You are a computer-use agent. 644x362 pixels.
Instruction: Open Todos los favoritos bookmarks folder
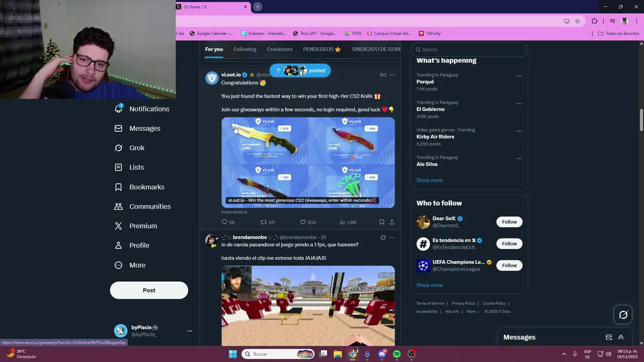618,34
